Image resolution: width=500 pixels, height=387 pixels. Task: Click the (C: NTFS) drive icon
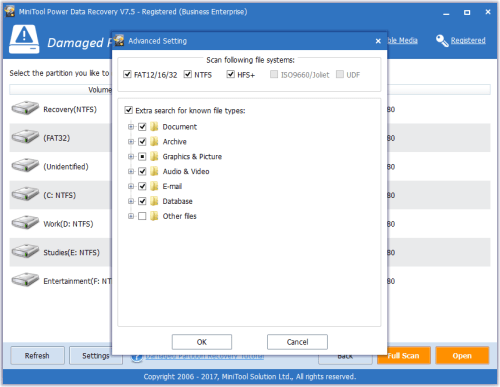tap(25, 194)
